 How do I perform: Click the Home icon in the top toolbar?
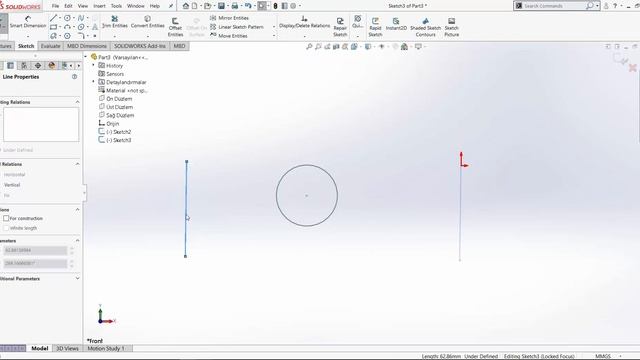186,6
